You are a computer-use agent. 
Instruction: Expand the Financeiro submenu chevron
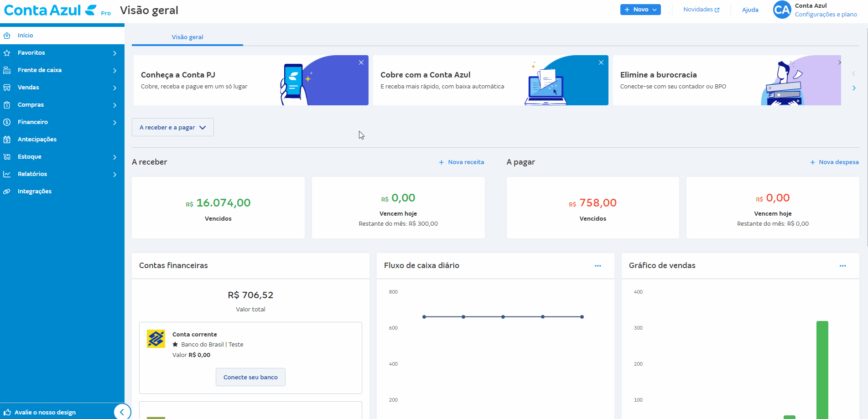[114, 123]
